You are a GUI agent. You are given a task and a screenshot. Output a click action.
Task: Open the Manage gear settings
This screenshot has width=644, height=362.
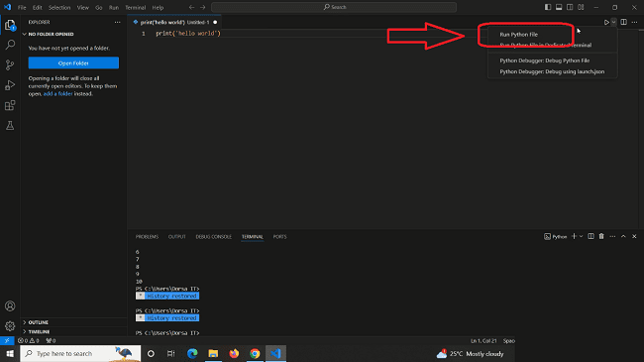pos(10,326)
